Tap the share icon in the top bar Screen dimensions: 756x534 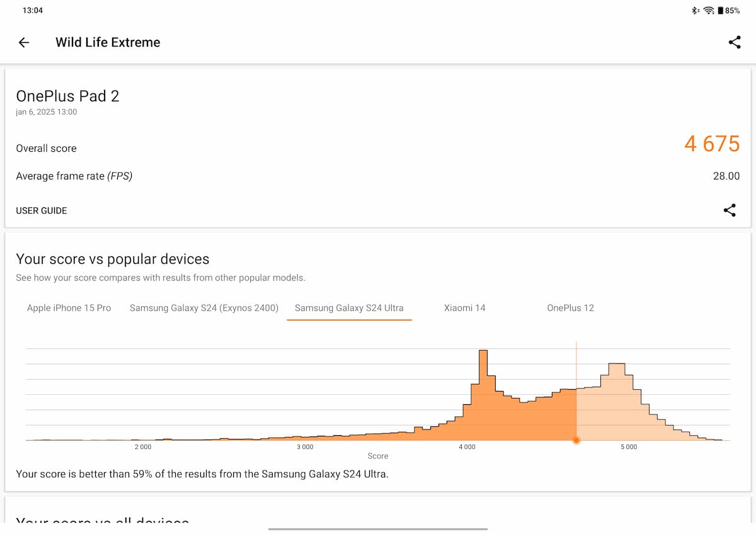coord(734,42)
